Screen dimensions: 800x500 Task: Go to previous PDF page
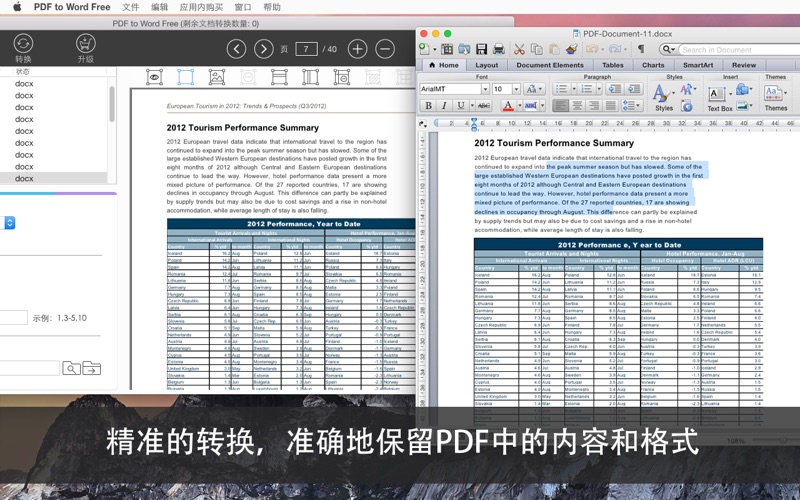[236, 49]
